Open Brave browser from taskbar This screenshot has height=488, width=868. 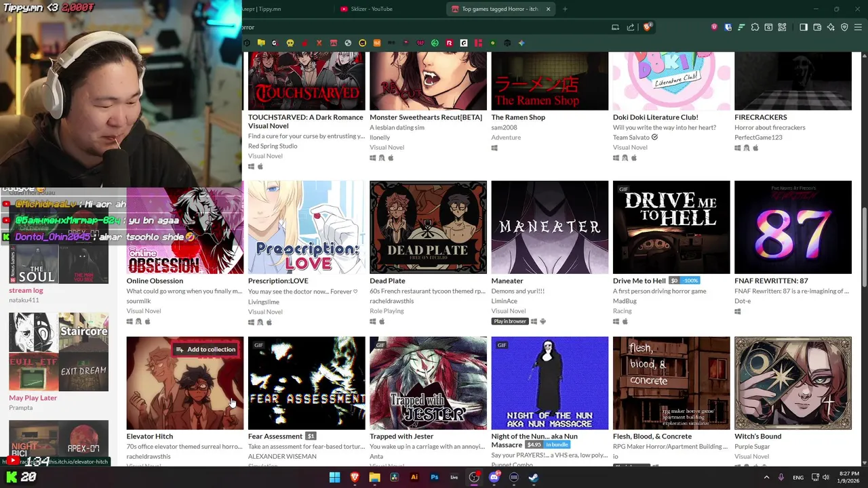[x=355, y=477]
